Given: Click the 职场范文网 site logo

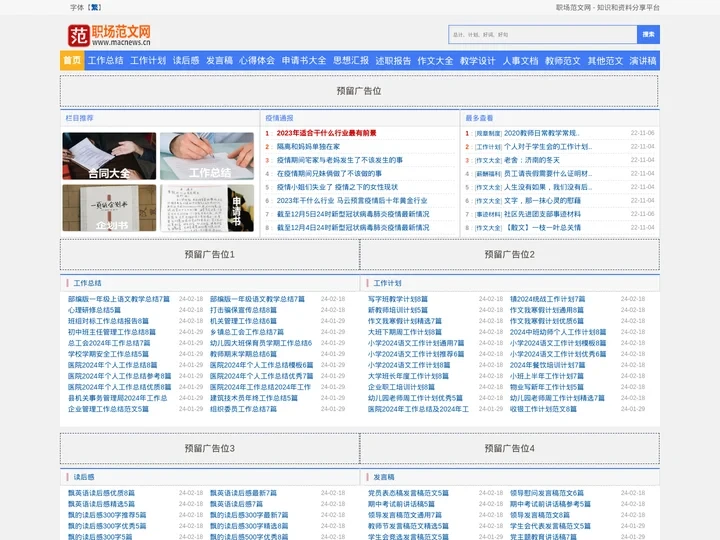Looking at the screenshot, I should (x=109, y=35).
